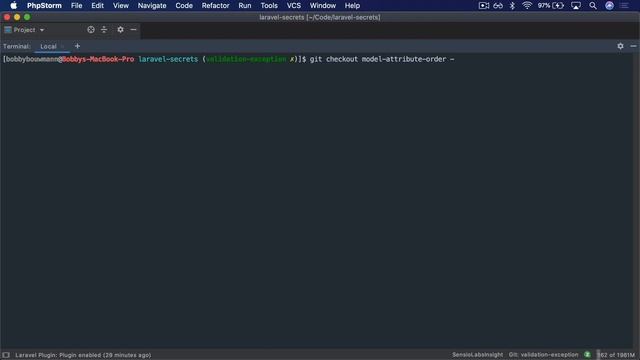Screen dimensions: 640x360
Task: Click the Siri icon in menu bar
Action: coord(609,5)
